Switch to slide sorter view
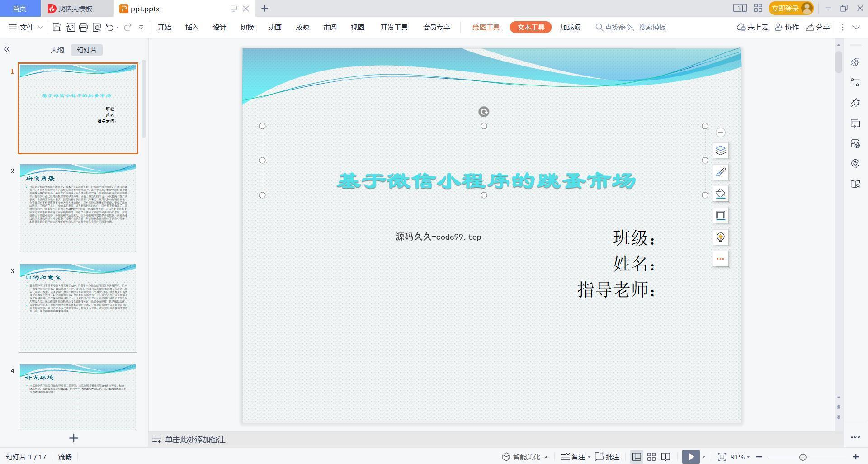The image size is (868, 464). point(651,457)
